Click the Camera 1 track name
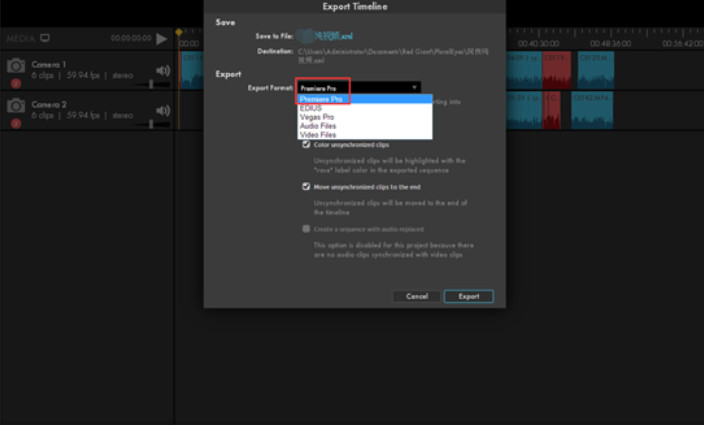 48,65
